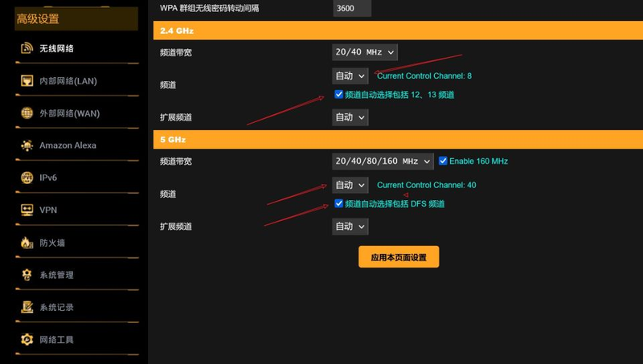Click the label 频道自动选择包括 12、13 频道
This screenshot has width=643, height=364.
(x=399, y=95)
